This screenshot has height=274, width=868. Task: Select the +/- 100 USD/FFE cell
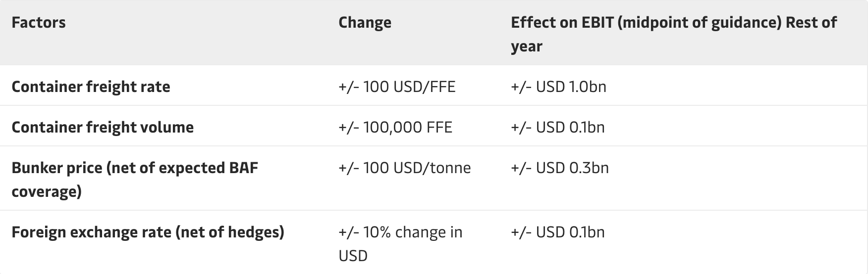pos(397,87)
